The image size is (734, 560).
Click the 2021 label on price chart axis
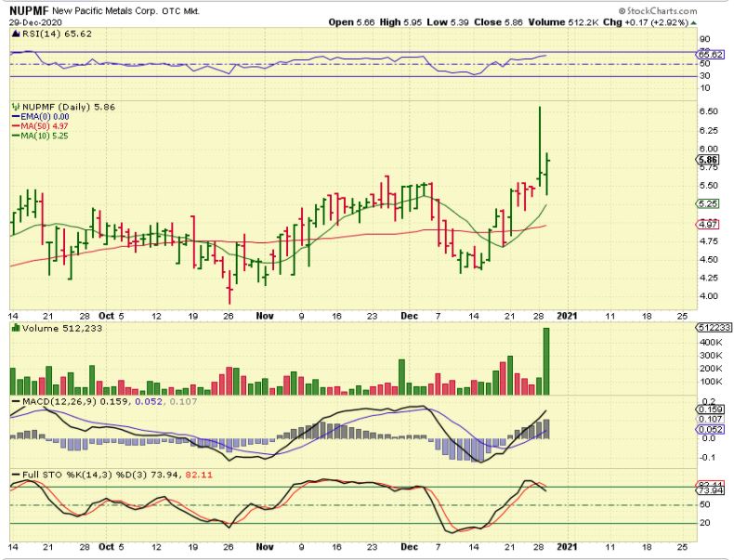(x=567, y=317)
